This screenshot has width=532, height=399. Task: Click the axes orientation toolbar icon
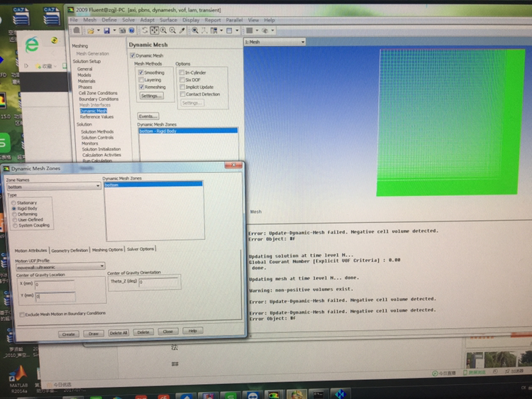coord(204,31)
